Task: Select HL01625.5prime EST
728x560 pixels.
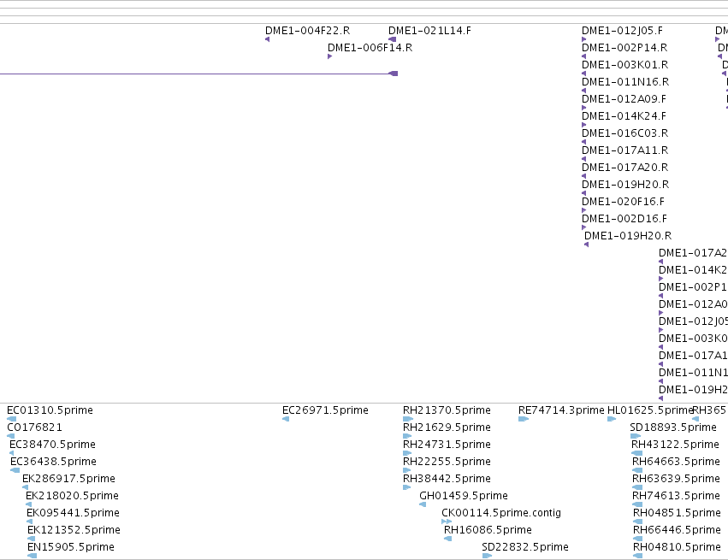Action: [650, 410]
